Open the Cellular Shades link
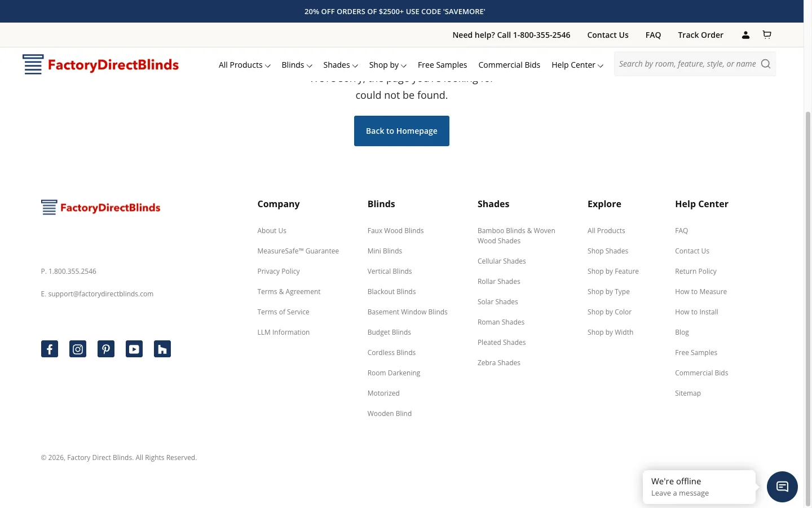 point(501,261)
